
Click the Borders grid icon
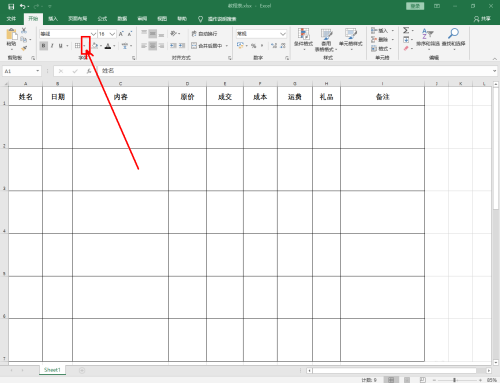tap(77, 46)
